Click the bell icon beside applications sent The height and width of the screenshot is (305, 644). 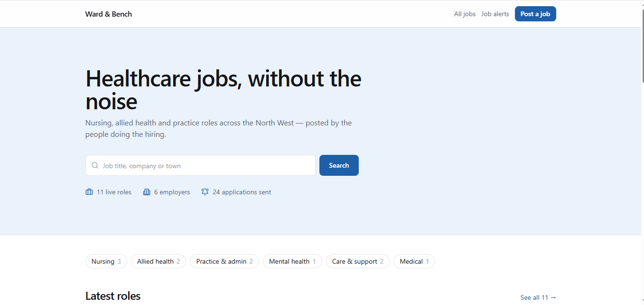tap(205, 192)
